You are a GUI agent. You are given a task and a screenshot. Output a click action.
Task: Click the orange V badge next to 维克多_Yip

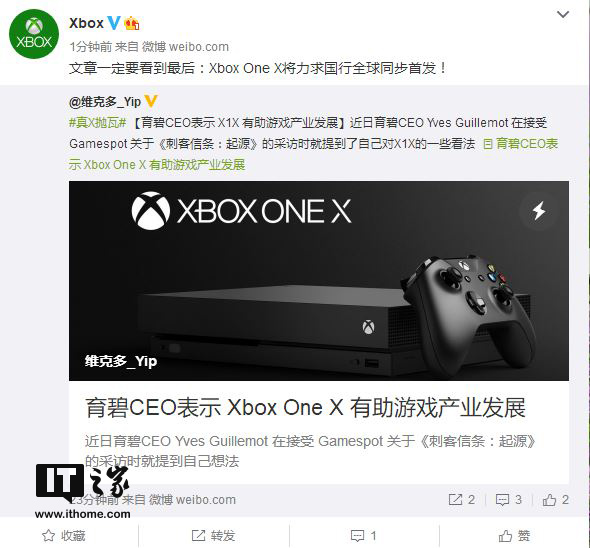tap(151, 101)
